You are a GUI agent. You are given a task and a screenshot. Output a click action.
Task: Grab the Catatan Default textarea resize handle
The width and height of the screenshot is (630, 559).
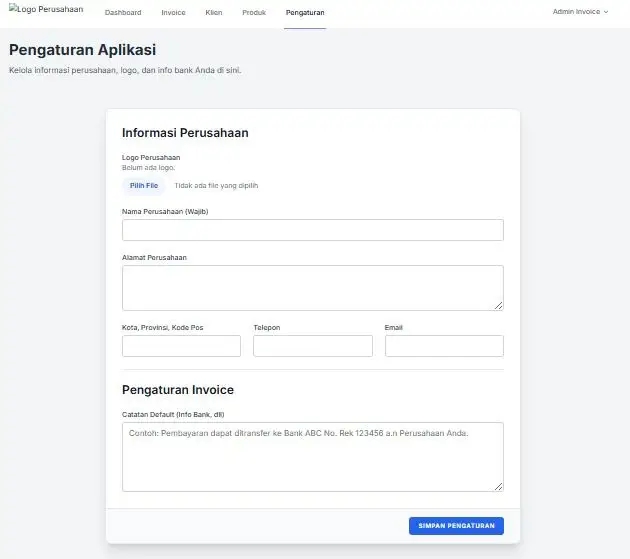pos(499,487)
